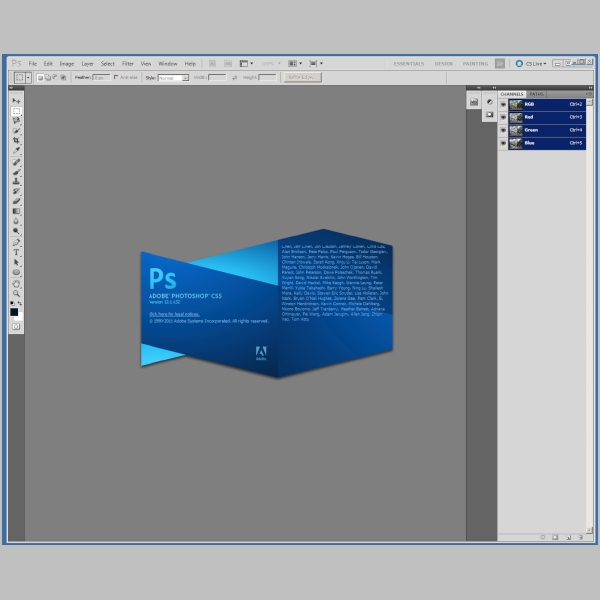Toggle the Anti-alias checkbox
The width and height of the screenshot is (600, 600).
click(116, 77)
